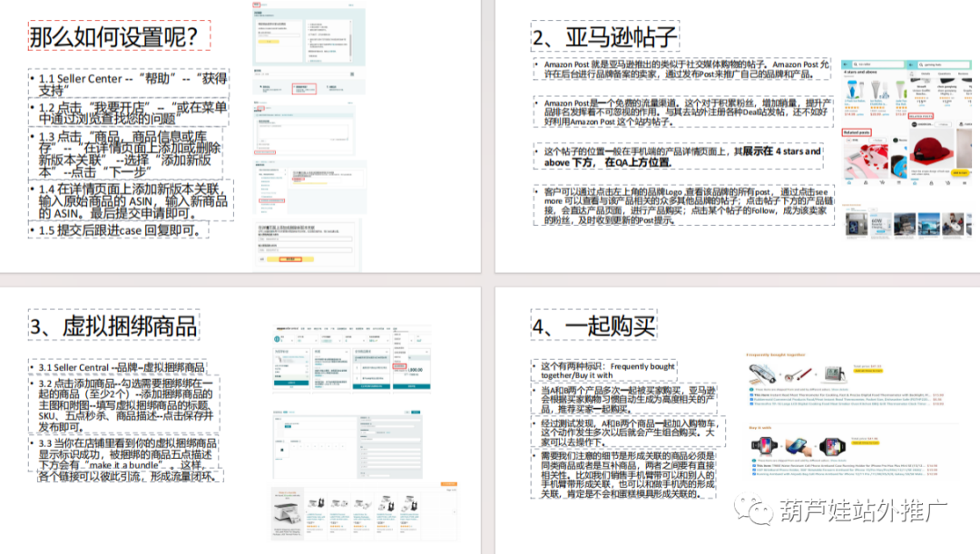Click the heading "那么如何设置呢?"

[x=120, y=36]
